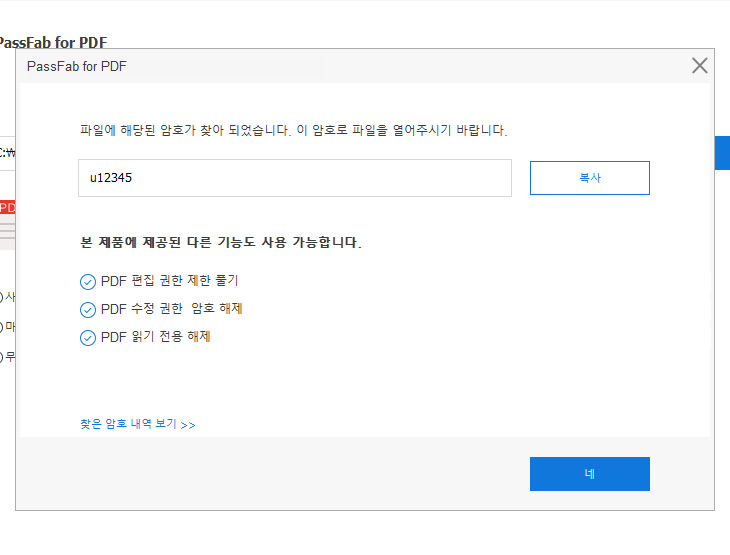The image size is (730, 555).
Task: Click the dialog title PassFab for PDF
Action: (x=77, y=66)
